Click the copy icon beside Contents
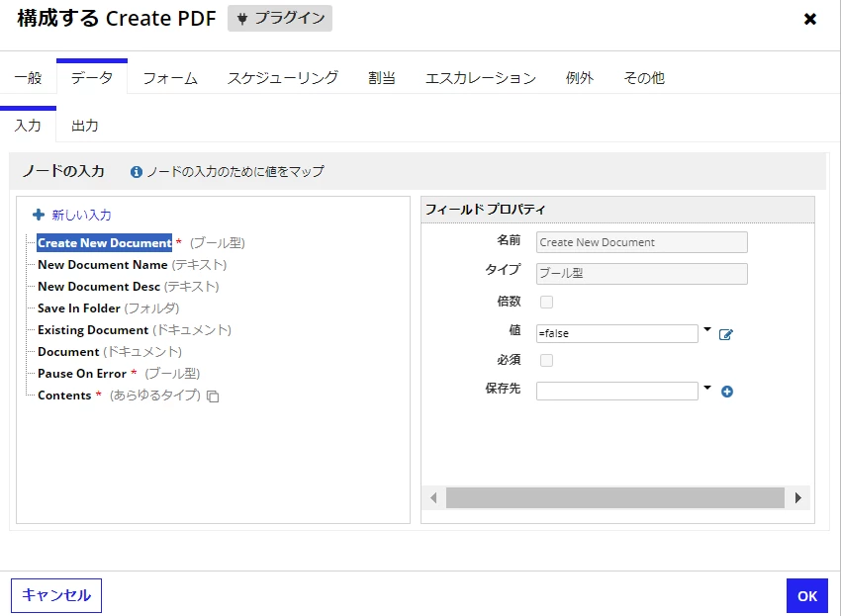This screenshot has width=841, height=616. tap(213, 396)
